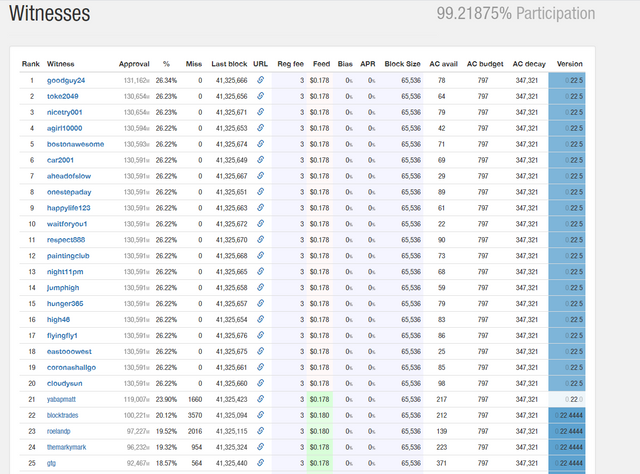The height and width of the screenshot is (474, 640).
Task: Open URL link icon for yabapmatt
Action: pos(260,398)
